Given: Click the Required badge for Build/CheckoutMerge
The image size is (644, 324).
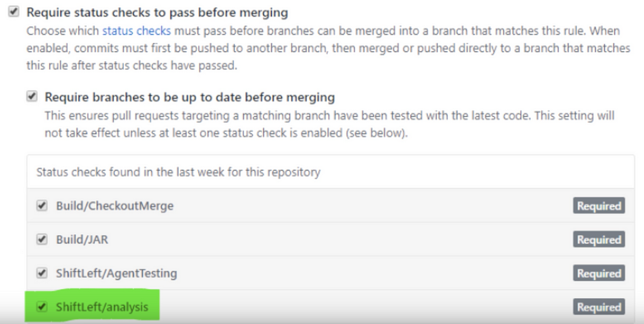Looking at the screenshot, I should [x=599, y=206].
